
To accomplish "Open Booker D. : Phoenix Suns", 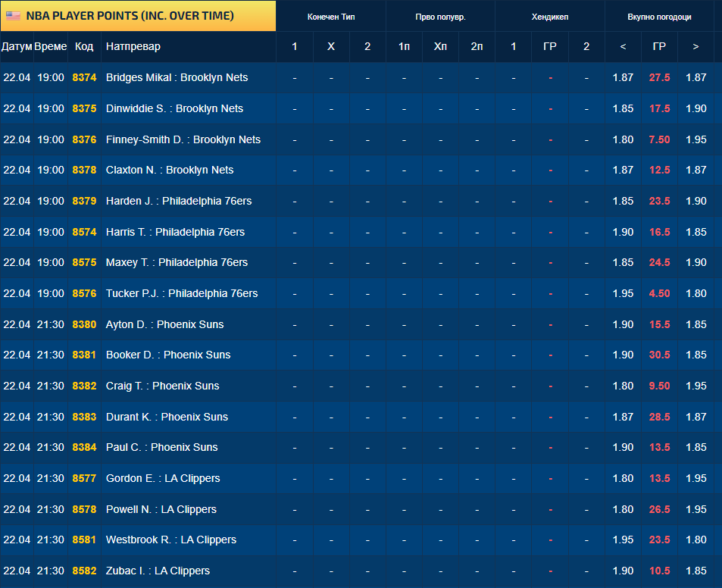I will click(168, 355).
